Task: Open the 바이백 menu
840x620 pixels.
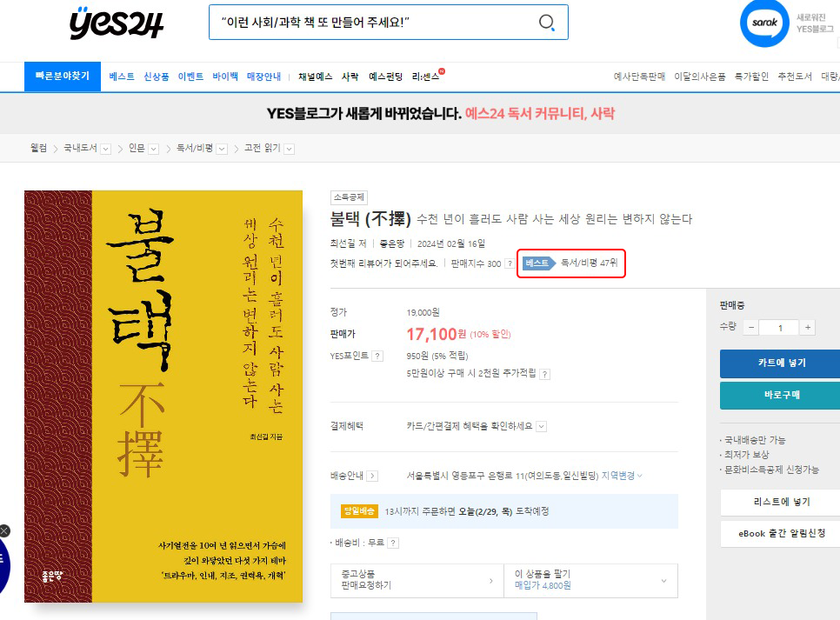Action: tap(225, 77)
